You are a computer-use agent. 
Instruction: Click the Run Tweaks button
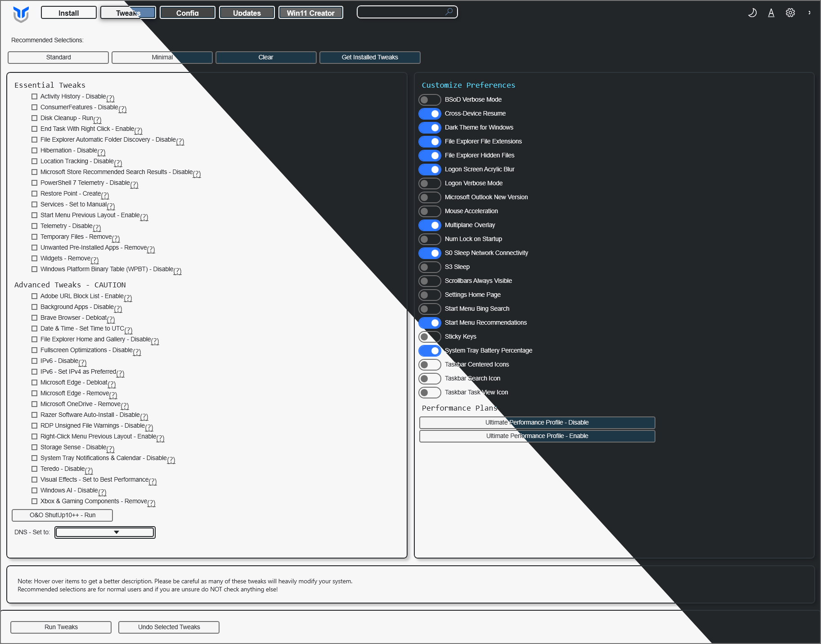(x=61, y=627)
